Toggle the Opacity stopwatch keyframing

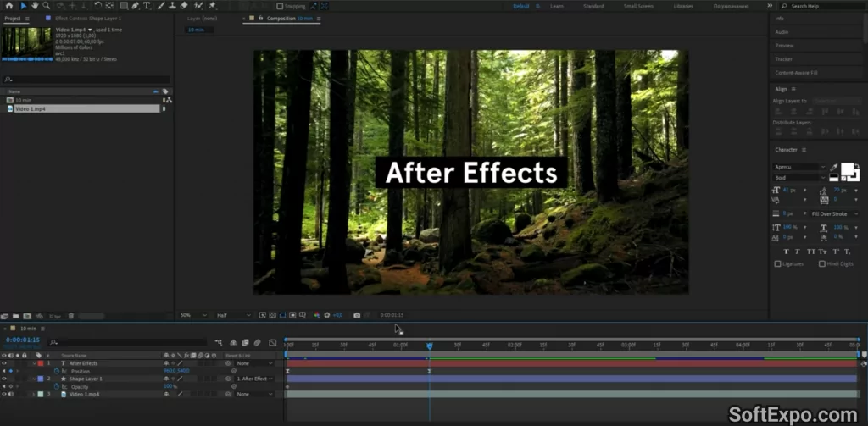coord(57,386)
